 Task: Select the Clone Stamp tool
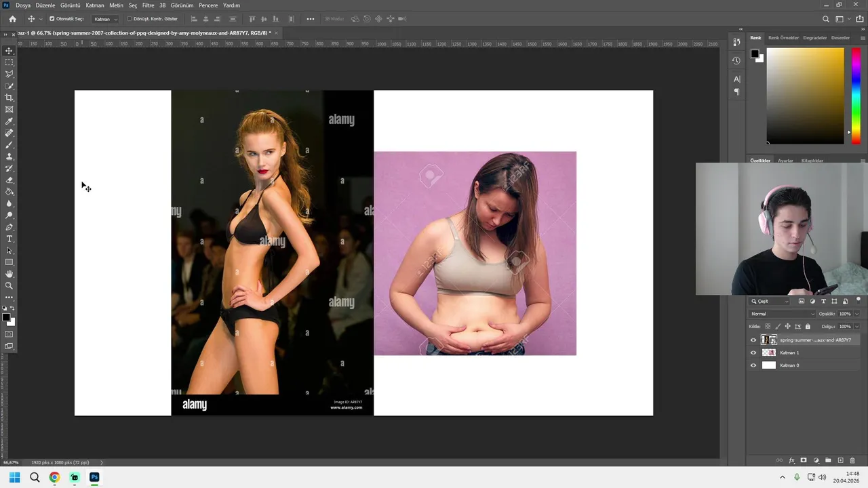click(x=9, y=157)
